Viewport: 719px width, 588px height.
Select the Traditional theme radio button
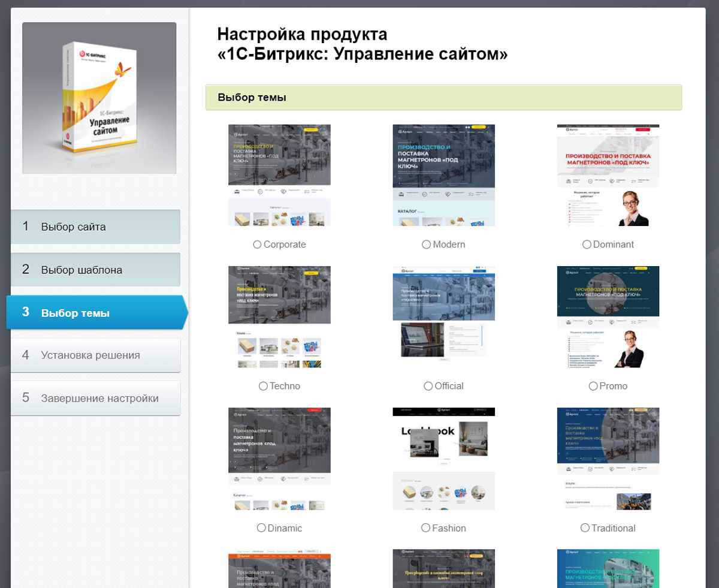[x=585, y=528]
